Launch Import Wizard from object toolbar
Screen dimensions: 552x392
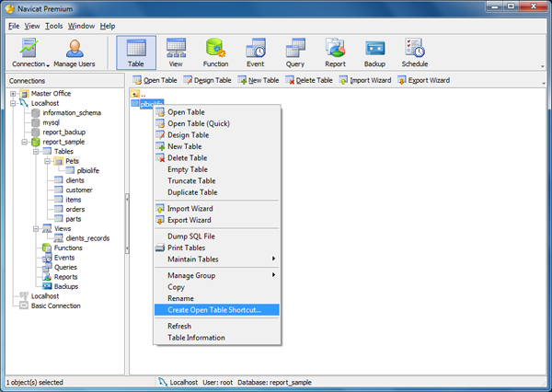[x=365, y=80]
